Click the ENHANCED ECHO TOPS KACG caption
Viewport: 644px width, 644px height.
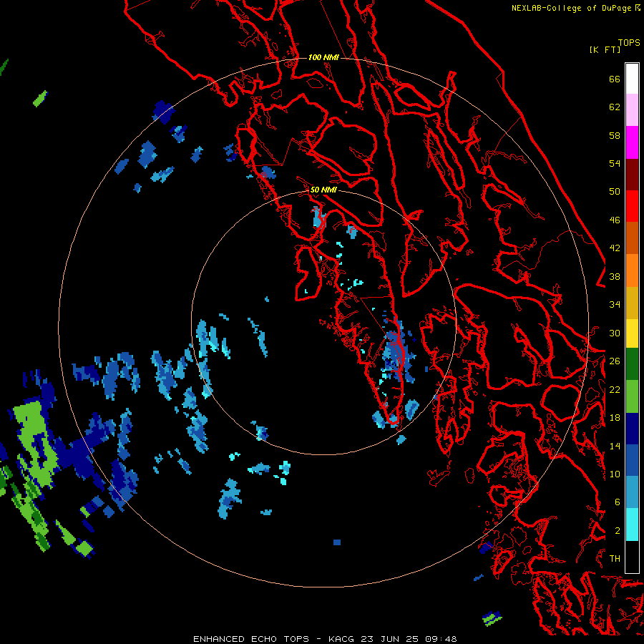click(325, 639)
